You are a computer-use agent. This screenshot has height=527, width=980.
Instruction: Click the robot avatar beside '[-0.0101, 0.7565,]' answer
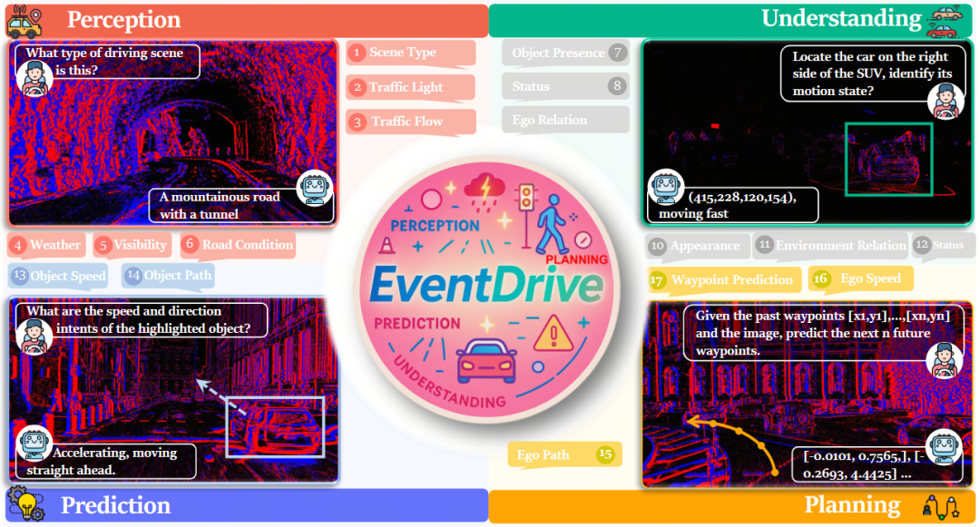pos(944,446)
